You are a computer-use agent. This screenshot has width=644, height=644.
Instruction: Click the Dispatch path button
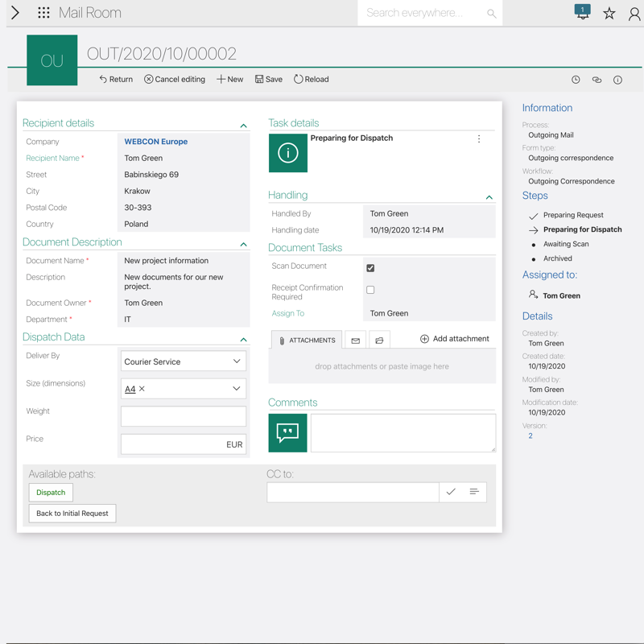(51, 493)
